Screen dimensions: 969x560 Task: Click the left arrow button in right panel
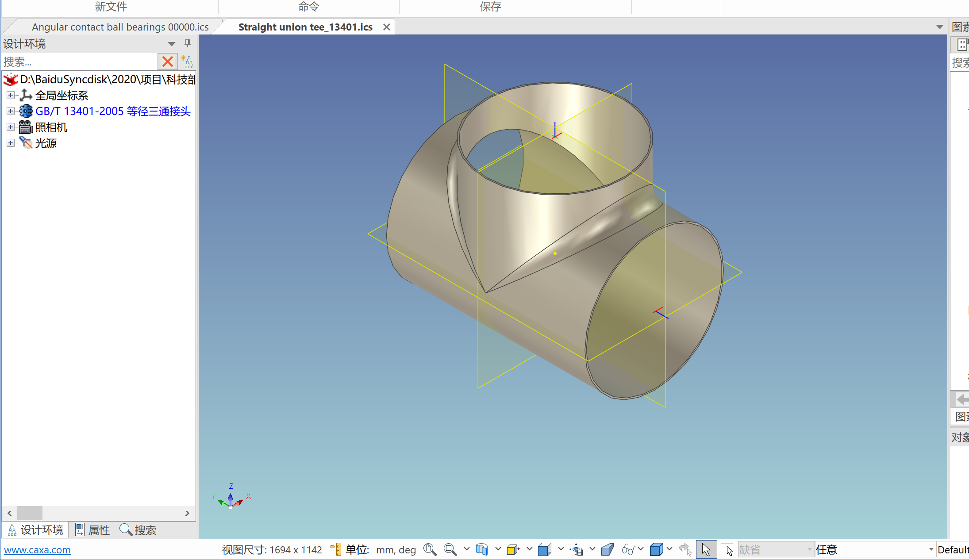coord(961,399)
